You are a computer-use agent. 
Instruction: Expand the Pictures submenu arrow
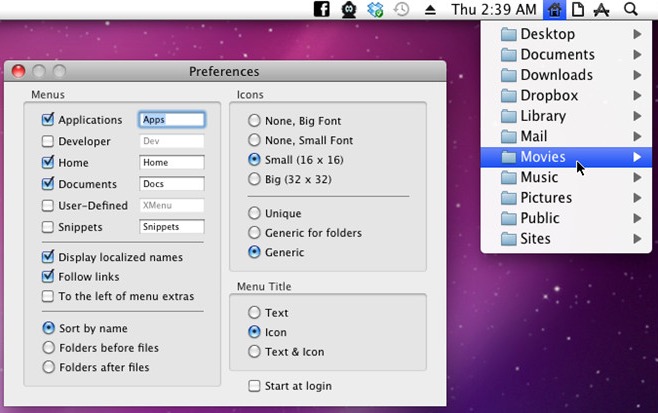637,198
